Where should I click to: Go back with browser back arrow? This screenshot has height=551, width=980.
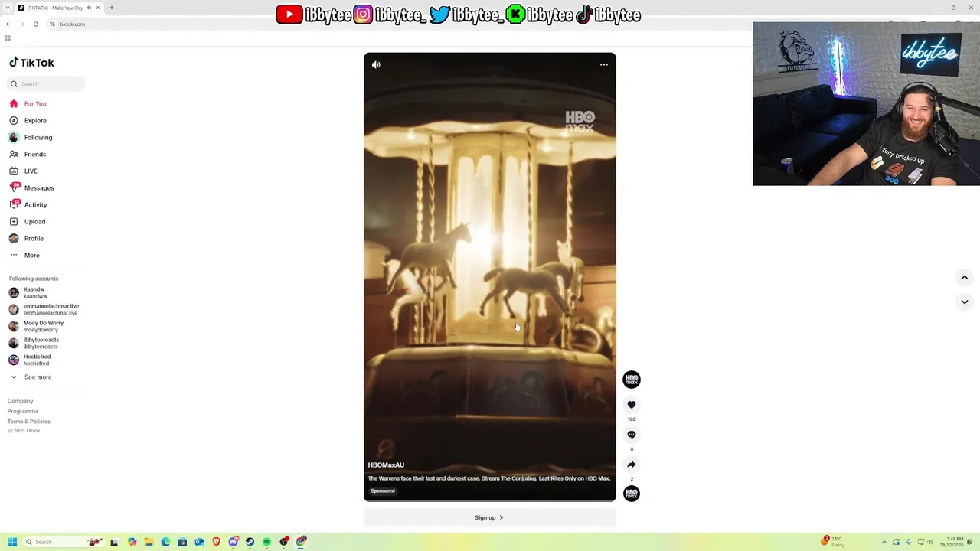[8, 24]
